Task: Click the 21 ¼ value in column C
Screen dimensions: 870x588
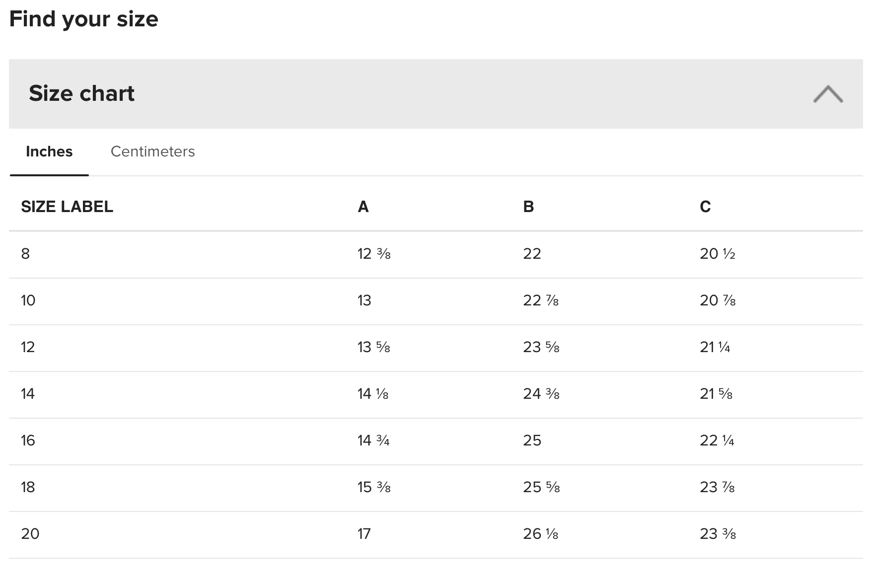Action: coord(715,347)
